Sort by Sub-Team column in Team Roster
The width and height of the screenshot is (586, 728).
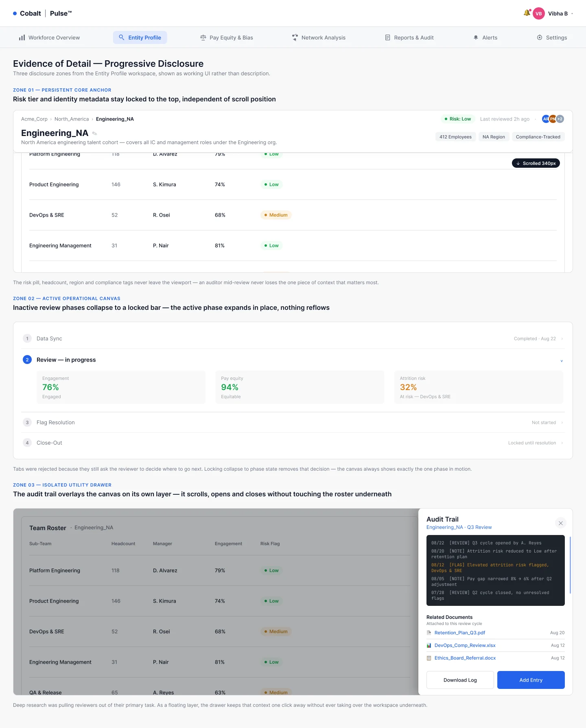pyautogui.click(x=40, y=544)
